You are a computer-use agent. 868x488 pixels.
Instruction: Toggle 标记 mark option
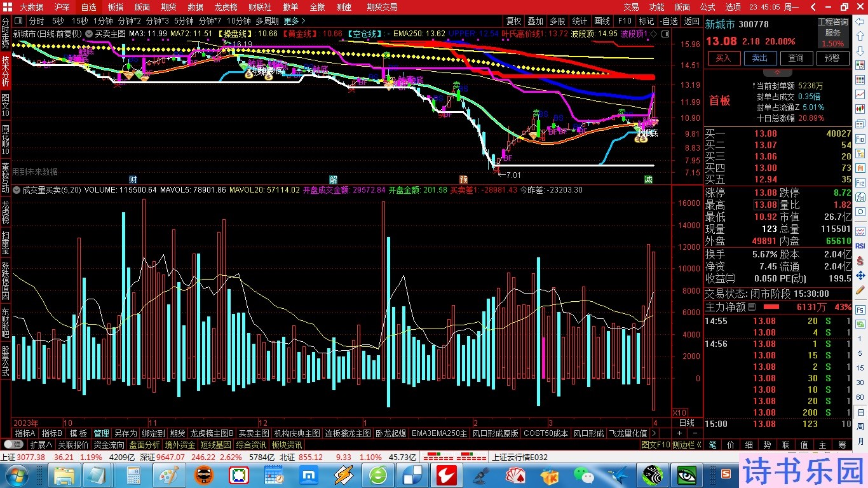pyautogui.click(x=646, y=21)
